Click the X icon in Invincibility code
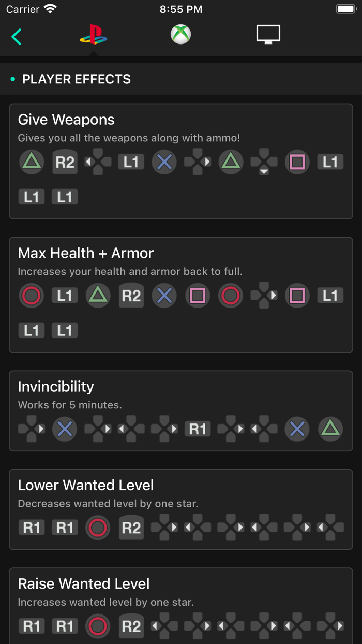The width and height of the screenshot is (362, 644). 65,429
